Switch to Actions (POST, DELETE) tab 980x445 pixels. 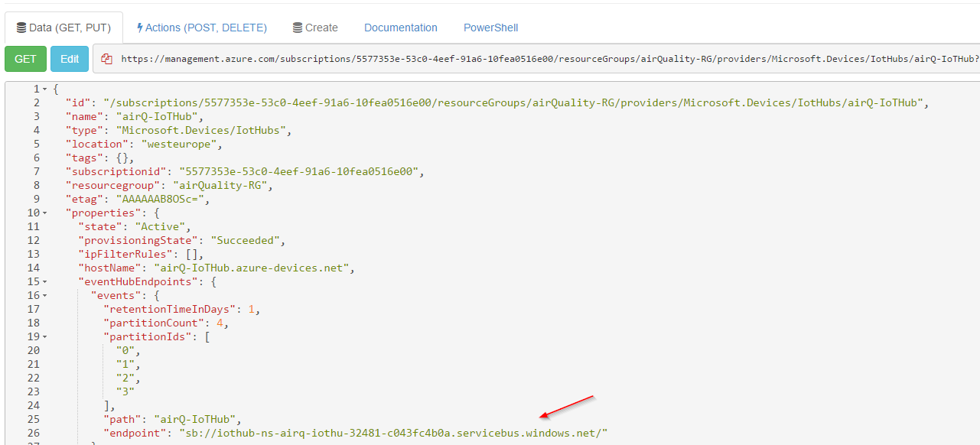point(202,28)
